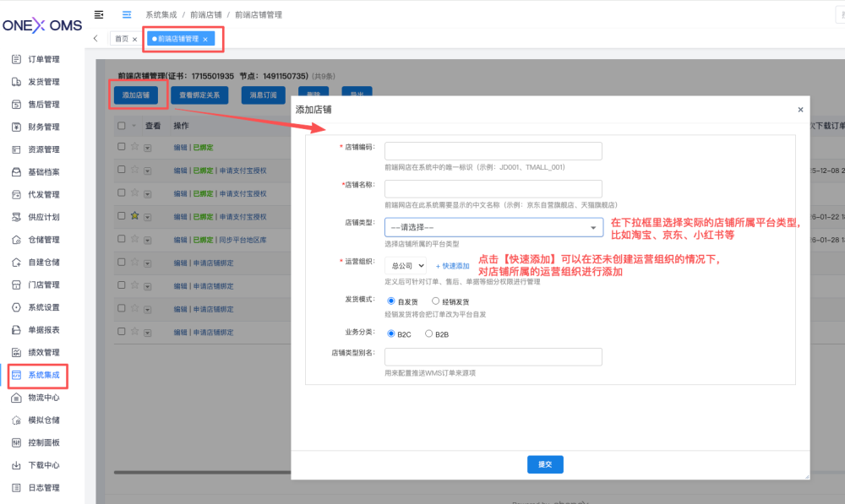Click 系统集成 in the breadcrumb
Screen dimensions: 845x504
point(161,14)
